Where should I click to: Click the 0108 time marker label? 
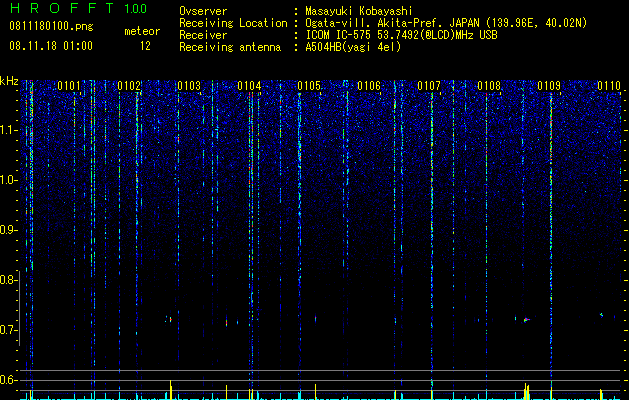489,86
